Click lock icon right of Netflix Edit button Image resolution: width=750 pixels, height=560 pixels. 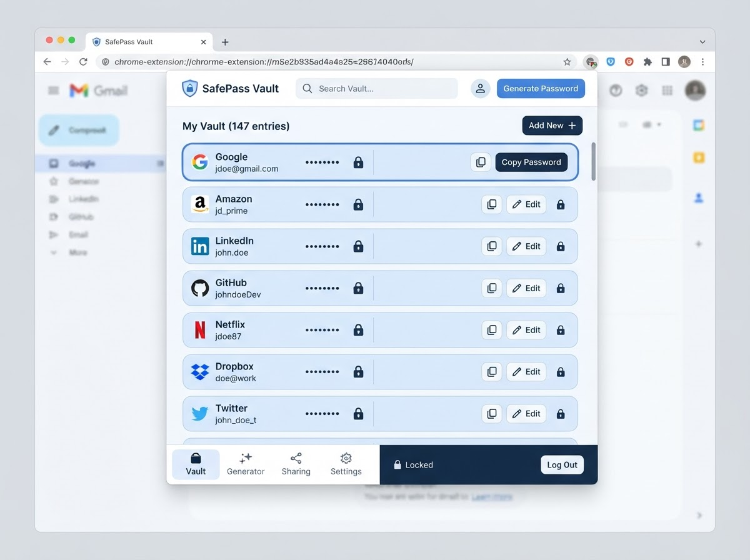561,330
